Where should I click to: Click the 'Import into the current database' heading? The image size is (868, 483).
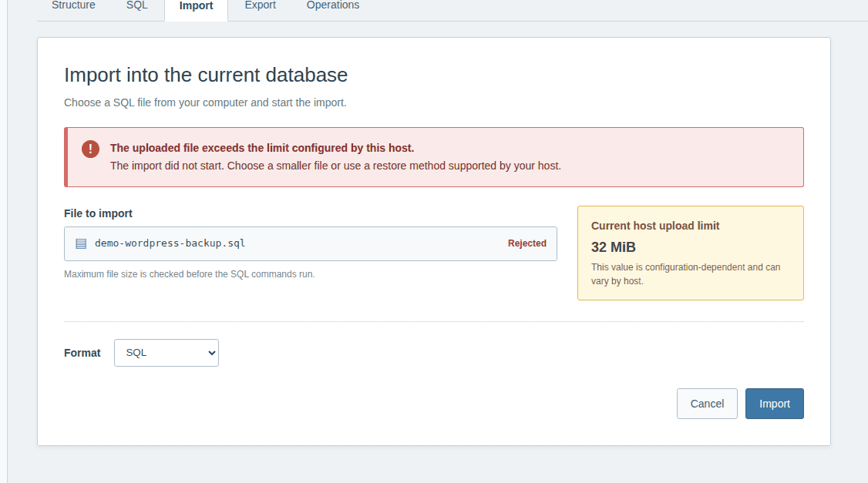pyautogui.click(x=206, y=75)
